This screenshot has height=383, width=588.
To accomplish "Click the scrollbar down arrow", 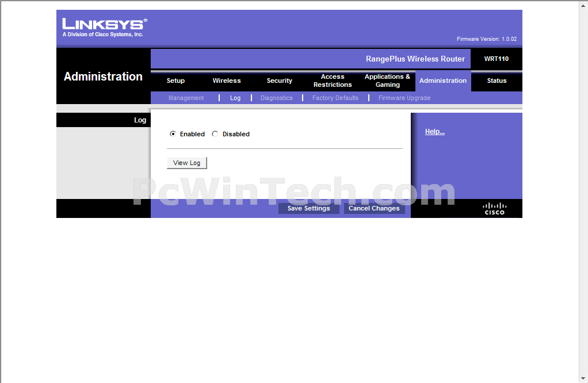I will coord(583,378).
